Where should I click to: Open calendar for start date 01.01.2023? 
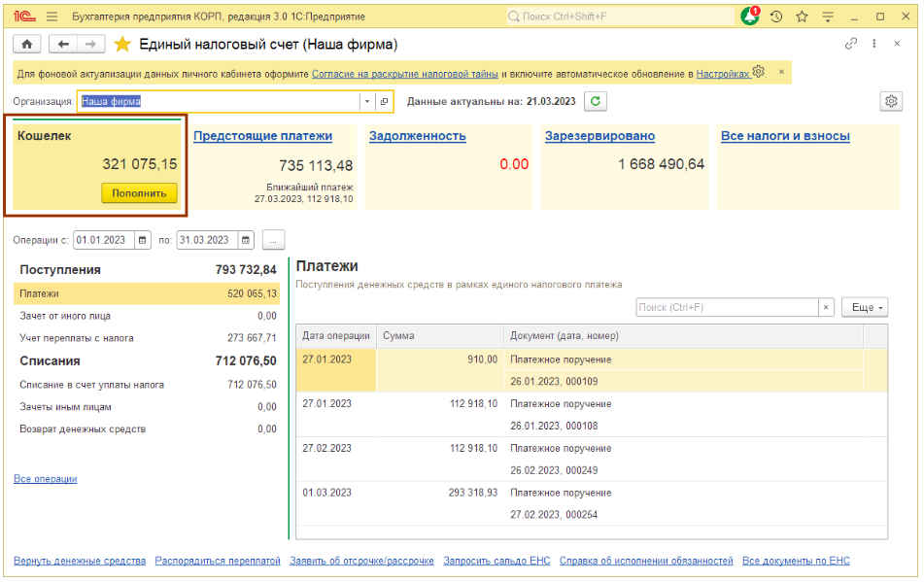pos(143,240)
